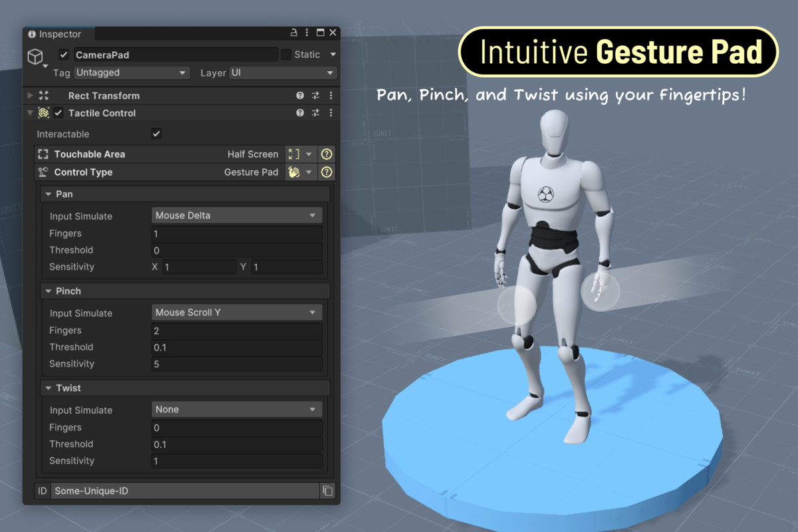Viewport: 798px width, 532px height.
Task: Open Rect Transform more options menu
Action: tap(331, 96)
